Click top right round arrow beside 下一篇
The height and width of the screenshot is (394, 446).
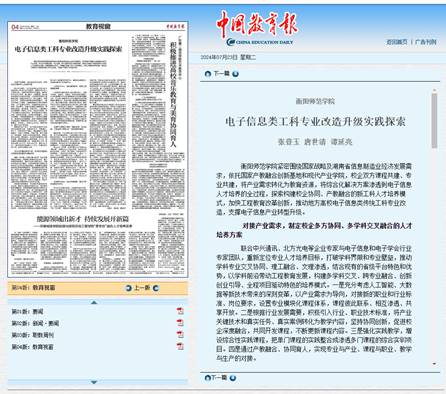(235, 74)
